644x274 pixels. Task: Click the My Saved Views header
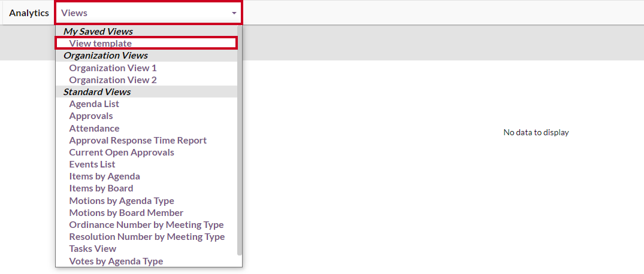coord(147,31)
